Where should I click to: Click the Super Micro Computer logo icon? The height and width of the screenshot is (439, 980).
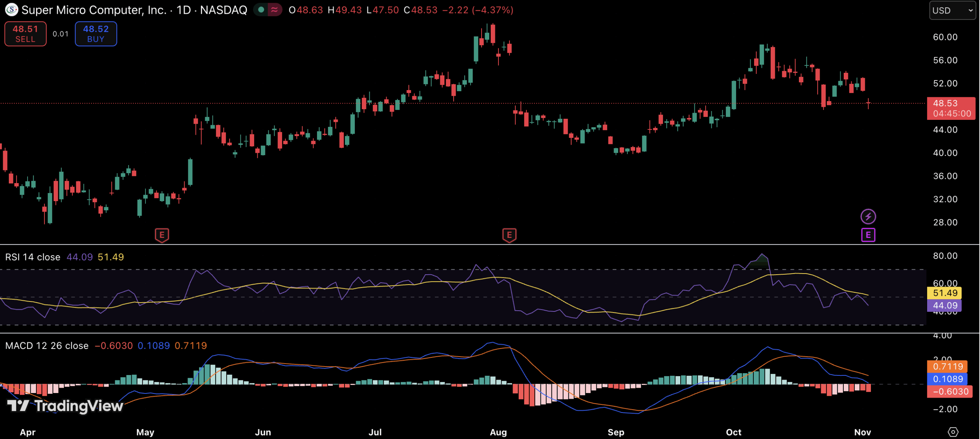click(x=11, y=10)
